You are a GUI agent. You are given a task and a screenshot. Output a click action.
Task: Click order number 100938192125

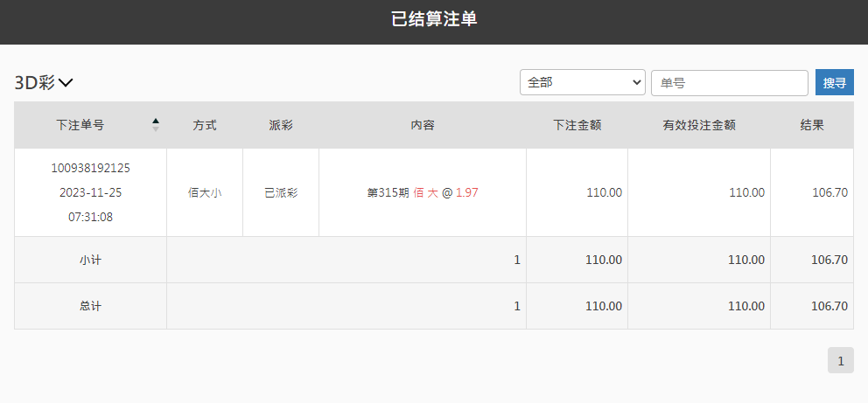pos(91,168)
